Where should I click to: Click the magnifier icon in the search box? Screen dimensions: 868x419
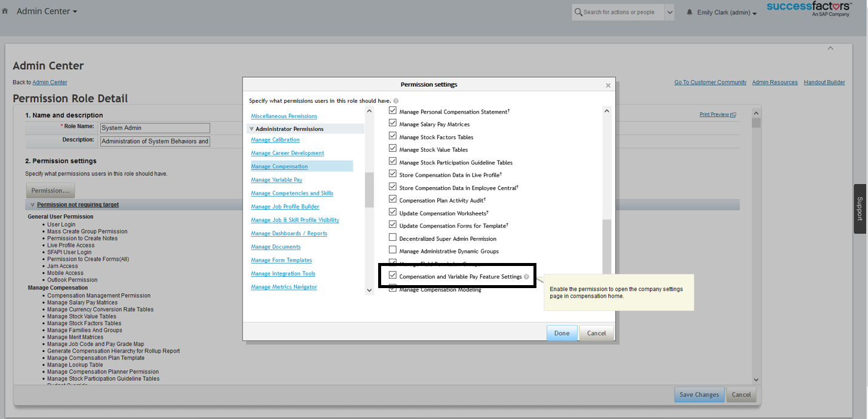[578, 12]
